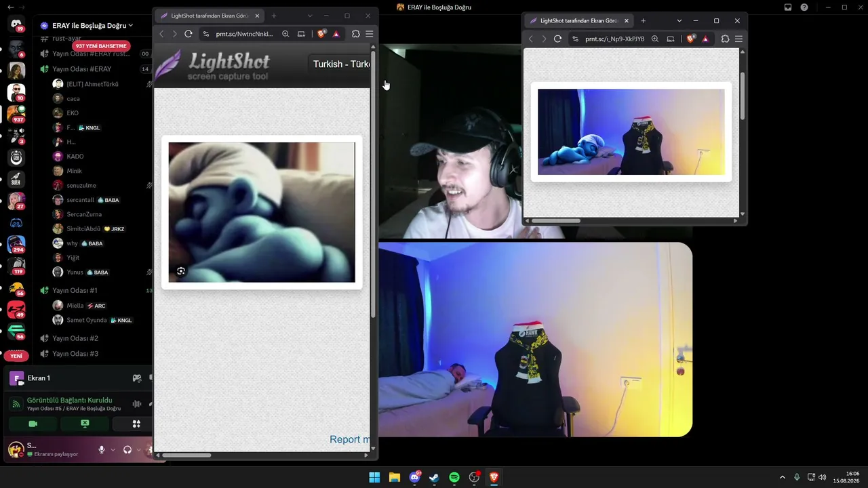868x488 pixels.
Task: Stop screen sharing with the green screen button
Action: (85, 424)
